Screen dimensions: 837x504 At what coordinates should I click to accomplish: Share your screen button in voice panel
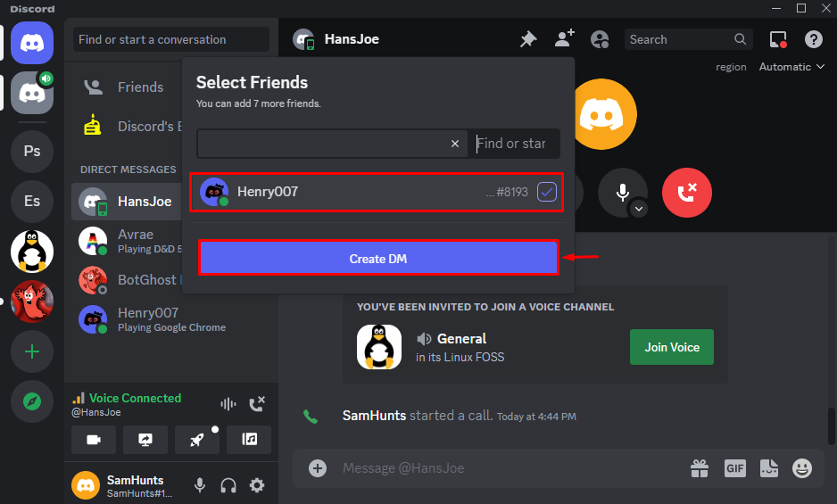pyautogui.click(x=145, y=440)
